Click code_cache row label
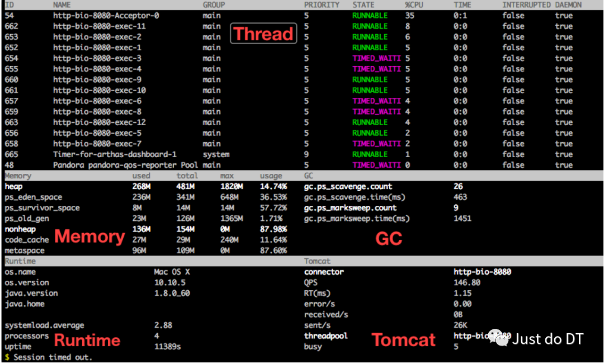This screenshot has width=604, height=364. 27,240
